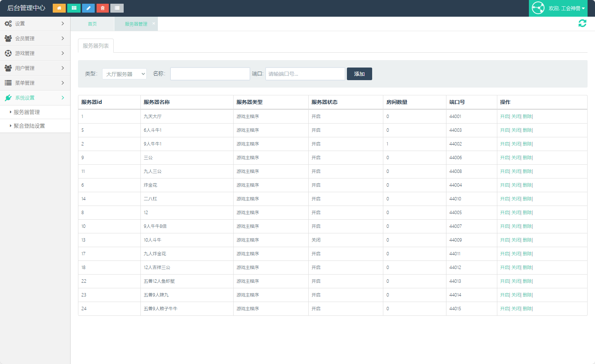
Task: Click 关闭 link for 九天大厅 server
Action: [x=516, y=117]
